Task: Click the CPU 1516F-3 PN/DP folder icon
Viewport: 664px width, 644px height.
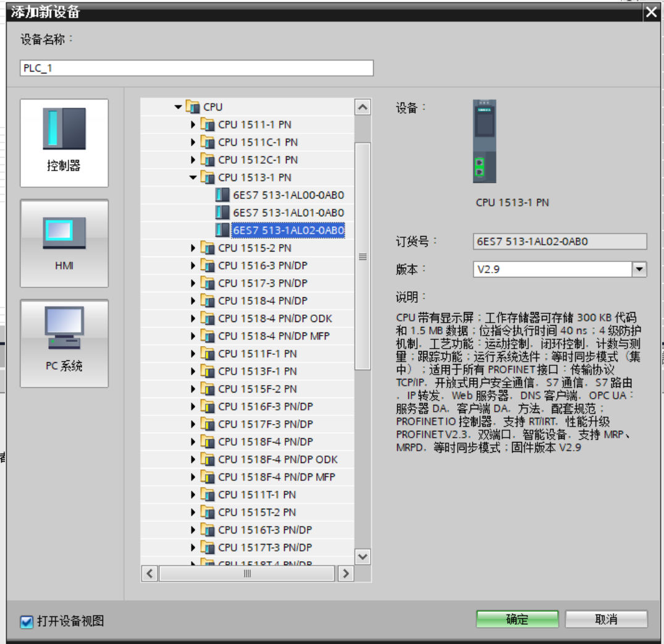Action: click(x=208, y=406)
